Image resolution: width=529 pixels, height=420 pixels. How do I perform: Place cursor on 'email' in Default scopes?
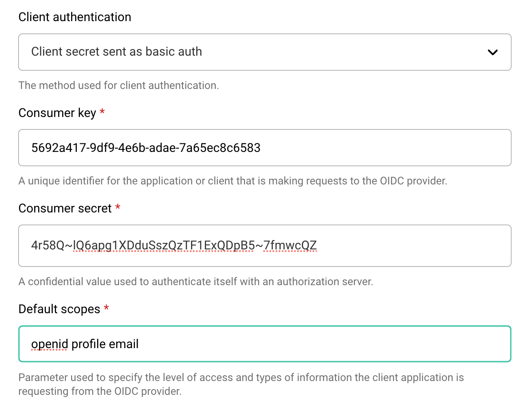(124, 344)
